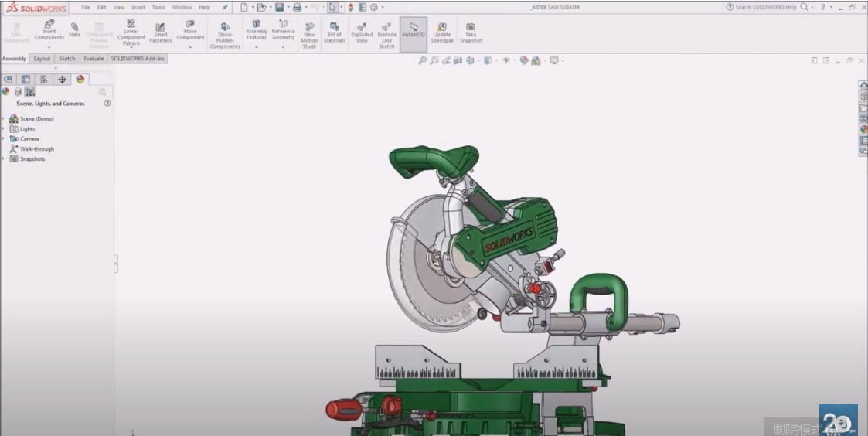Click Zoom to Fit in view toolbar
Screen dimensions: 868x436
pyautogui.click(x=422, y=60)
